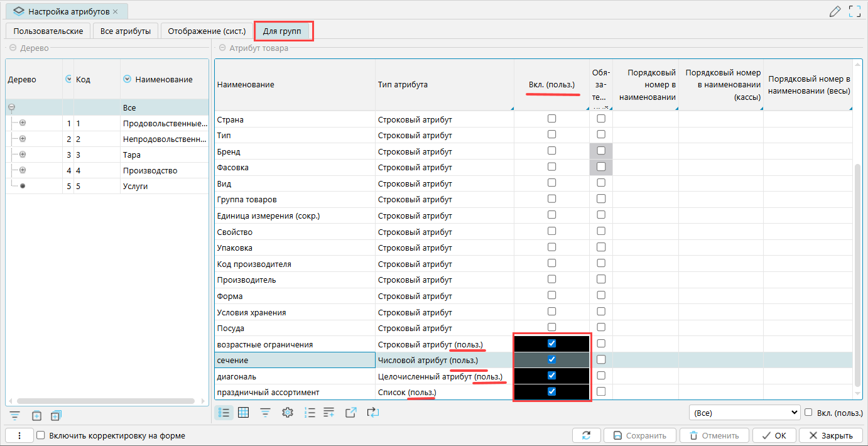Open the Пользовательские tab
Screen dimensions: 868x446
point(48,31)
